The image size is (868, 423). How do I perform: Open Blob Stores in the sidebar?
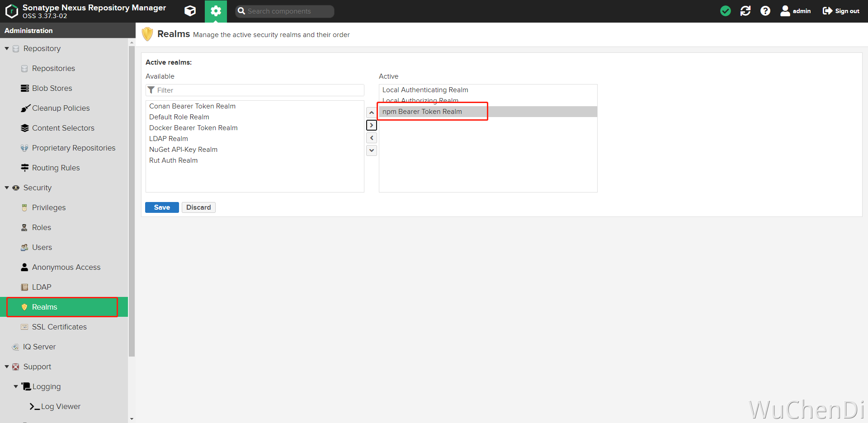pos(52,88)
